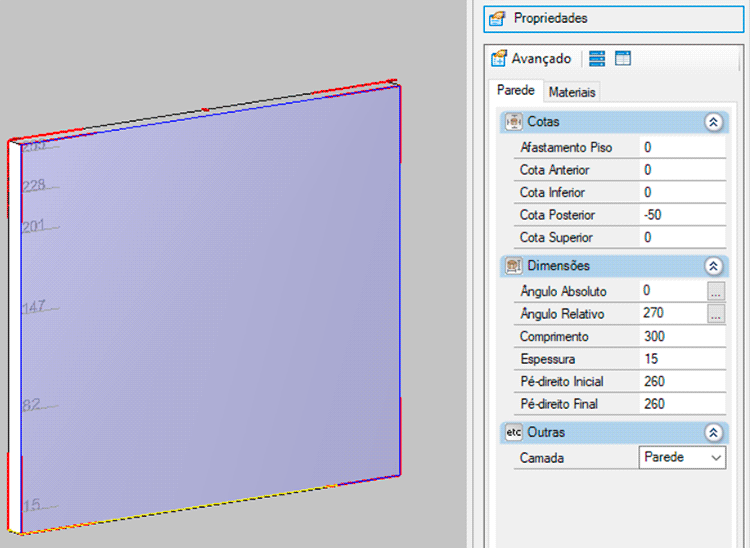The image size is (750, 548).
Task: Click the Cotas section icon
Action: click(514, 122)
